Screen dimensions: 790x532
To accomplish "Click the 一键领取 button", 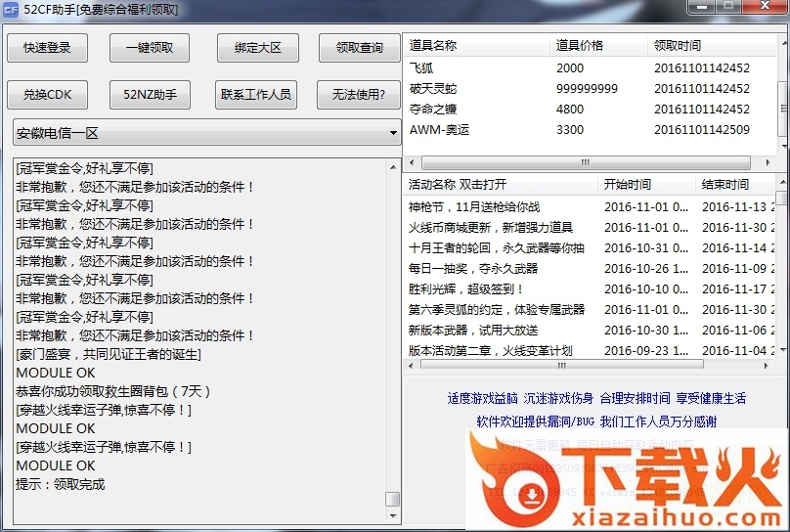I will (x=150, y=48).
